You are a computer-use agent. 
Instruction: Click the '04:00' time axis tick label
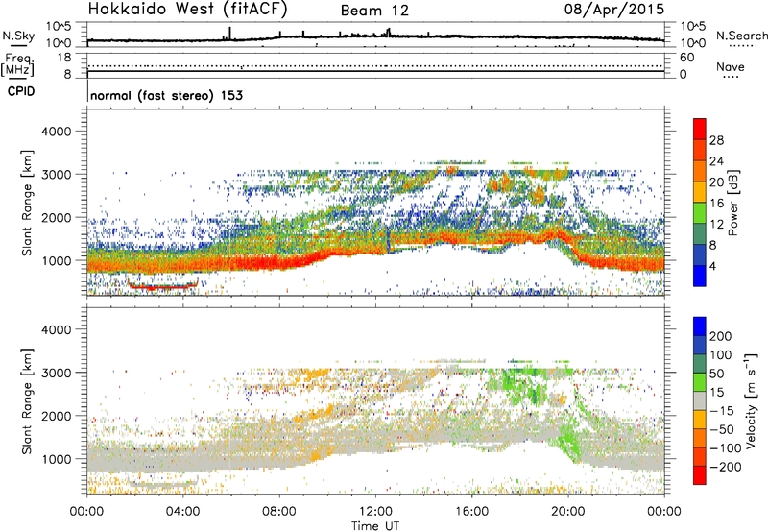(183, 512)
